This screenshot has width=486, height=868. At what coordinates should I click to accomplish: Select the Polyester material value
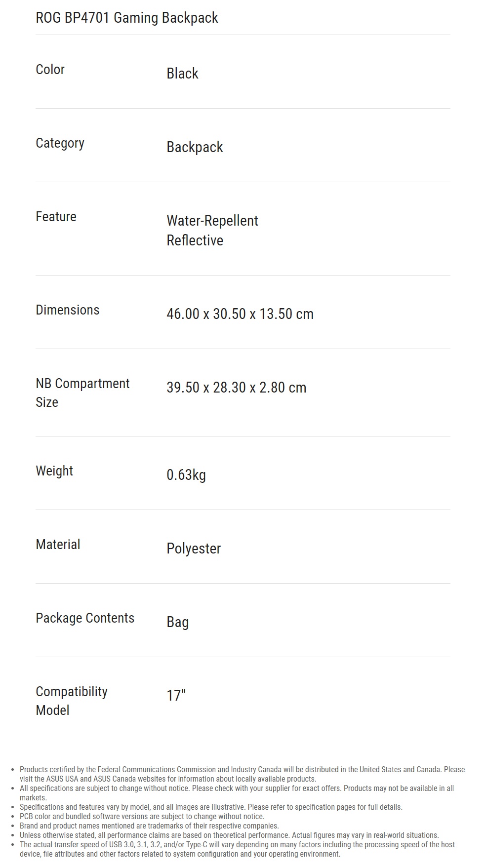[x=193, y=549]
